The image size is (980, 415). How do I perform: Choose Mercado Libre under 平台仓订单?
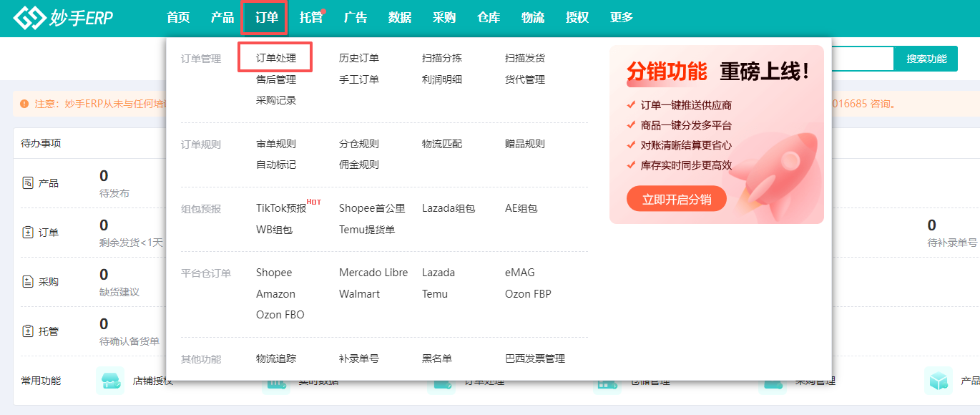[373, 273]
